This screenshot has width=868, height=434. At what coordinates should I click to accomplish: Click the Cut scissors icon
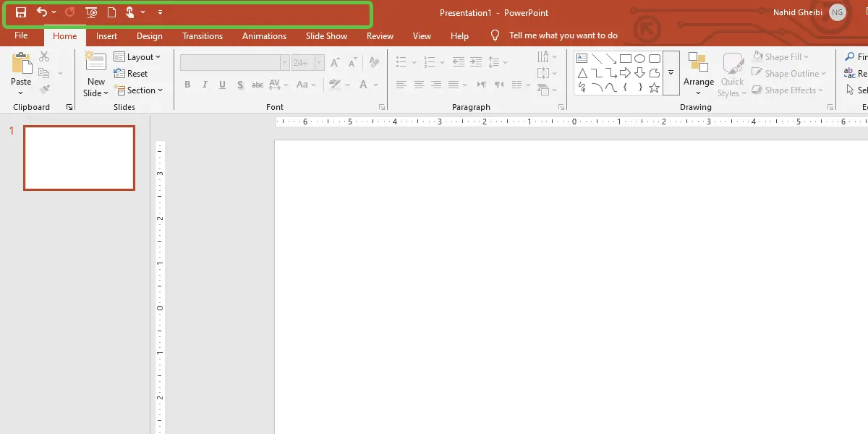tap(44, 56)
